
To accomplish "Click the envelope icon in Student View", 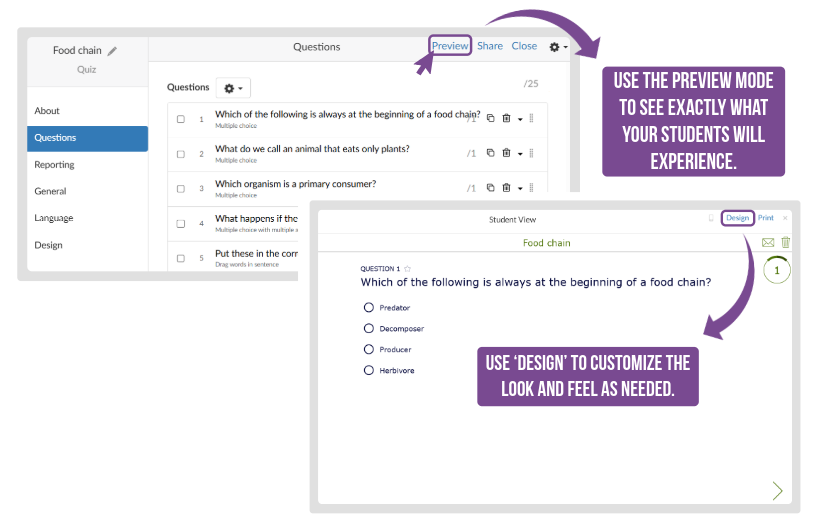I will click(x=768, y=243).
